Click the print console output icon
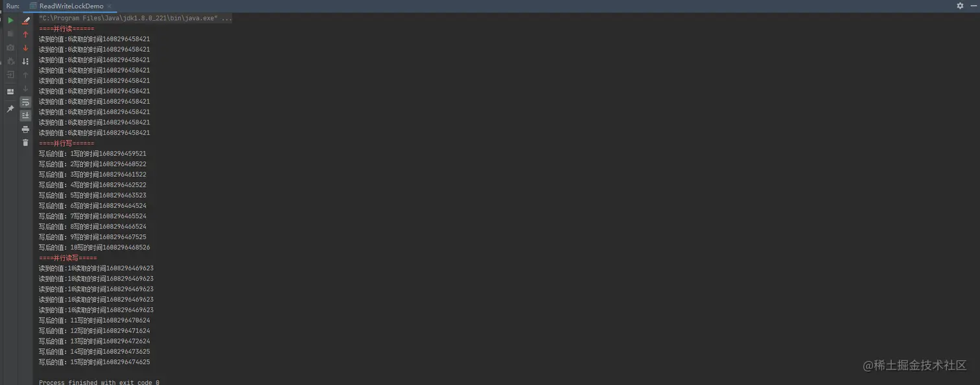Viewport: 980px width, 385px height. click(x=25, y=129)
